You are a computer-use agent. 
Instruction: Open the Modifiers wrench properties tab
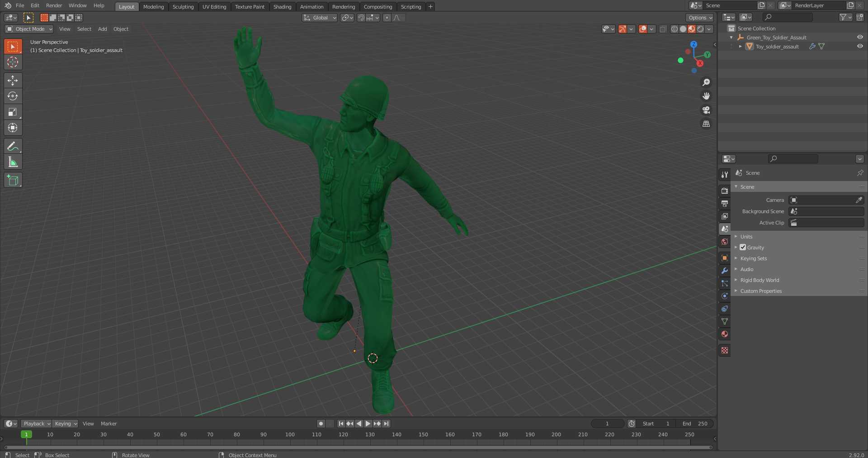click(725, 271)
